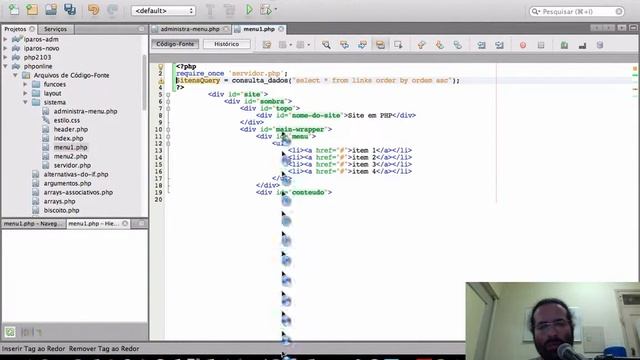This screenshot has width=640, height=360.
Task: Click the Debug Project icon
Action: (x=266, y=10)
